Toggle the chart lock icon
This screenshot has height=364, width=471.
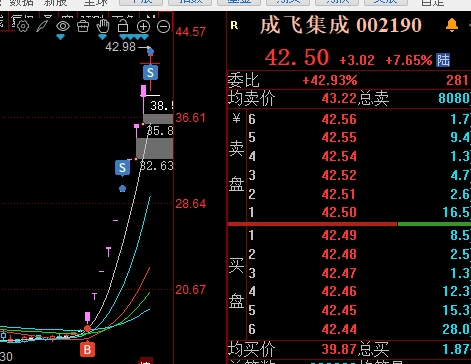123,26
